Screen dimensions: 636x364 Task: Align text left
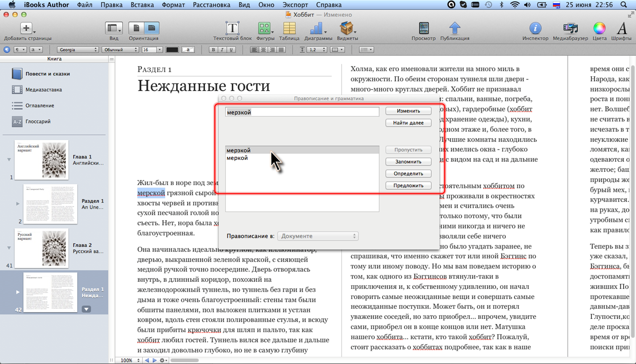point(254,50)
